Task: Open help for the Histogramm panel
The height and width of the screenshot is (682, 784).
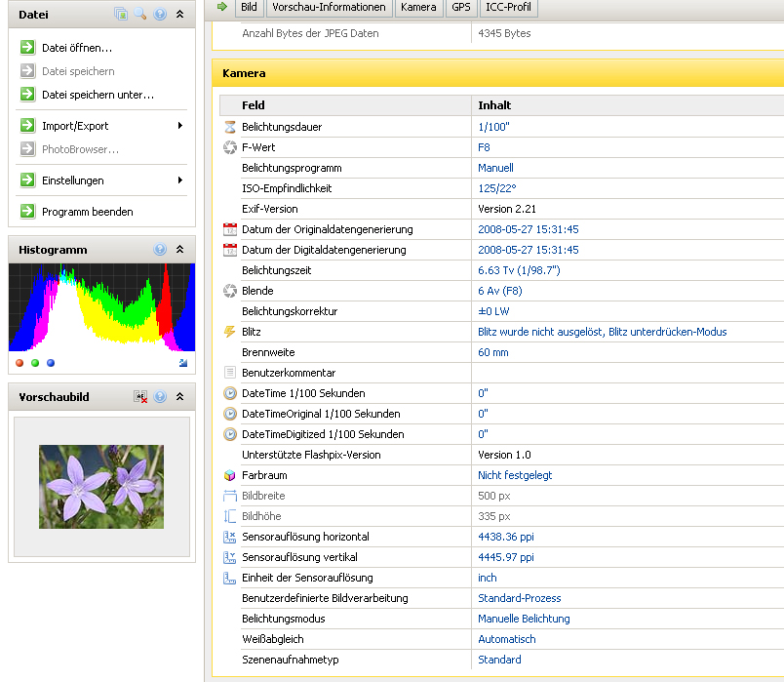Action: (160, 250)
